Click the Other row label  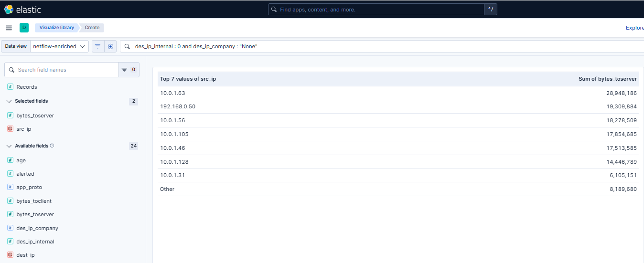click(167, 189)
